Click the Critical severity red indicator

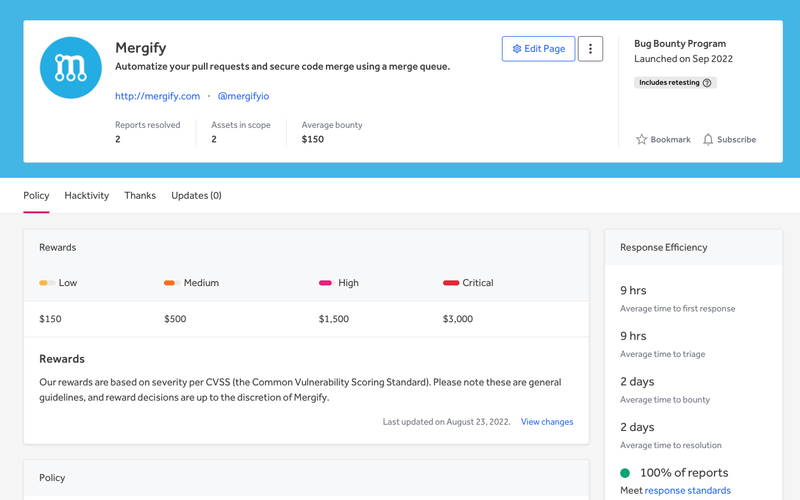click(x=450, y=283)
